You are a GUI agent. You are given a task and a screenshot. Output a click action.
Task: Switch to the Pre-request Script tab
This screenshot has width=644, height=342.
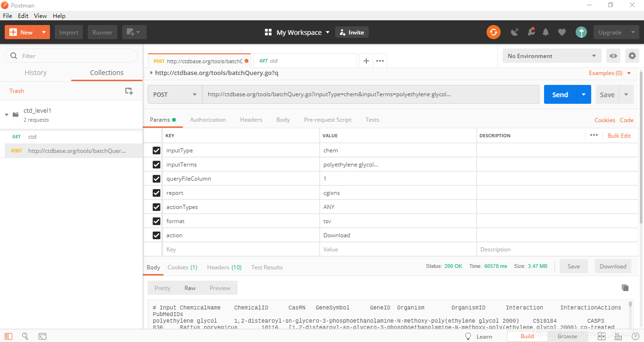click(x=328, y=120)
